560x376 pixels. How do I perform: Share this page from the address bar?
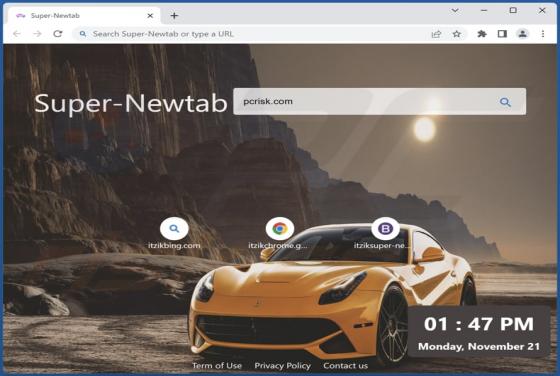436,34
